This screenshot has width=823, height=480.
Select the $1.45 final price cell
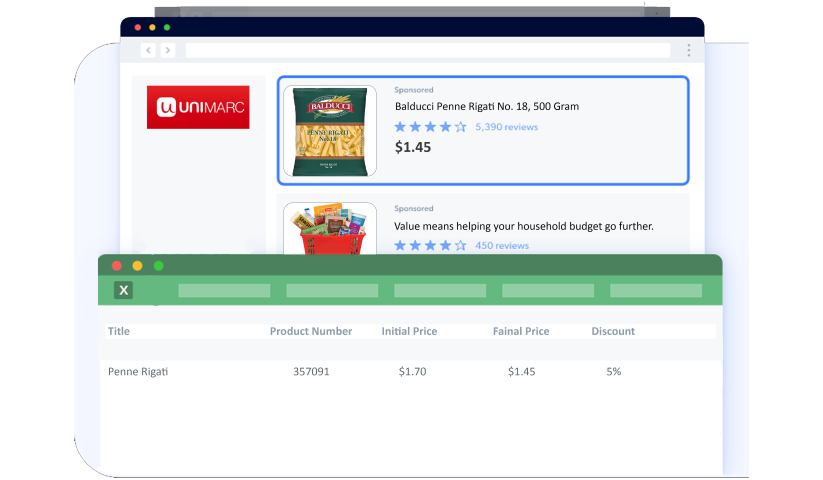click(522, 371)
